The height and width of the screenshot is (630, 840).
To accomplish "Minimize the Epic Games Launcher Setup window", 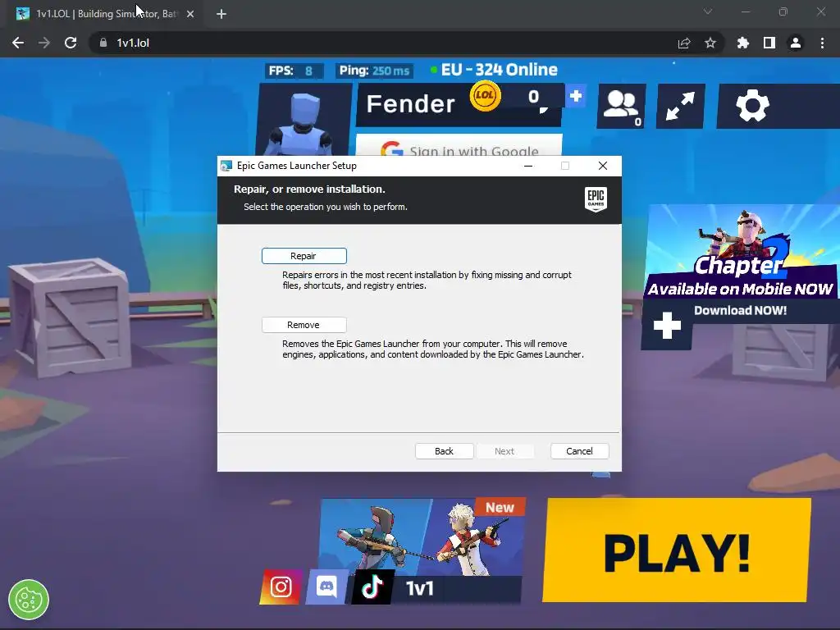I will (528, 166).
